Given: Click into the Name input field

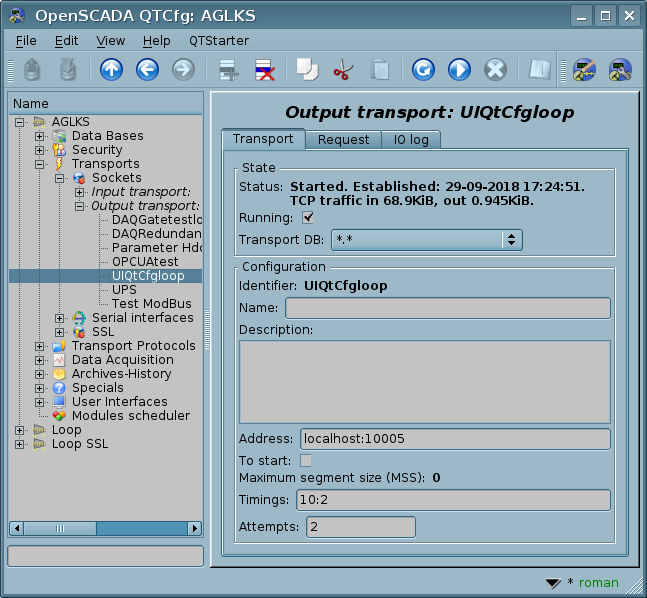Looking at the screenshot, I should (x=448, y=308).
